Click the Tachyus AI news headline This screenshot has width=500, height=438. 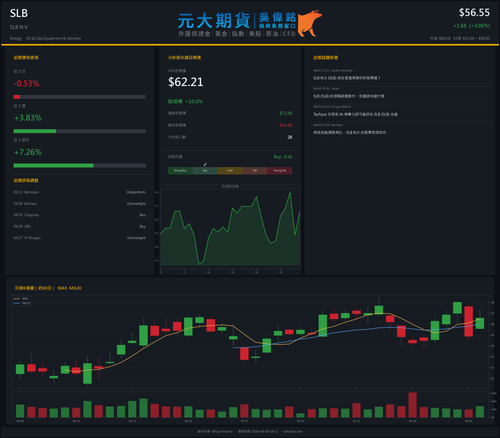tap(355, 114)
